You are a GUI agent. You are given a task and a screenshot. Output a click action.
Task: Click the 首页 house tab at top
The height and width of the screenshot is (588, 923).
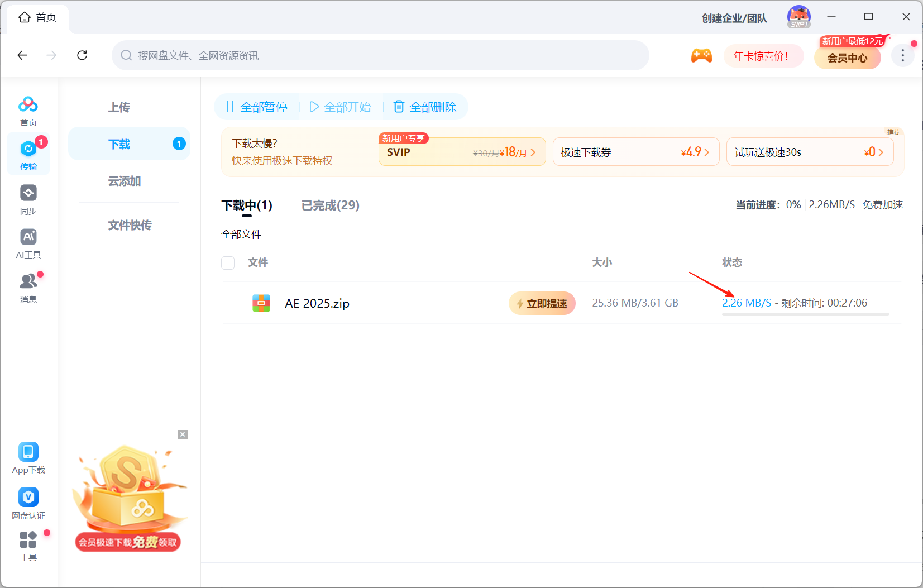tap(37, 17)
